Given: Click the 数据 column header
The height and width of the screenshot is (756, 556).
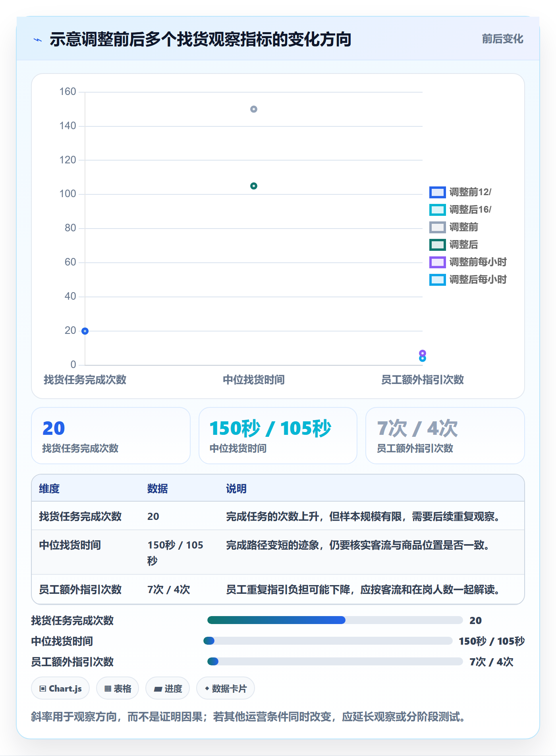Looking at the screenshot, I should (x=158, y=488).
